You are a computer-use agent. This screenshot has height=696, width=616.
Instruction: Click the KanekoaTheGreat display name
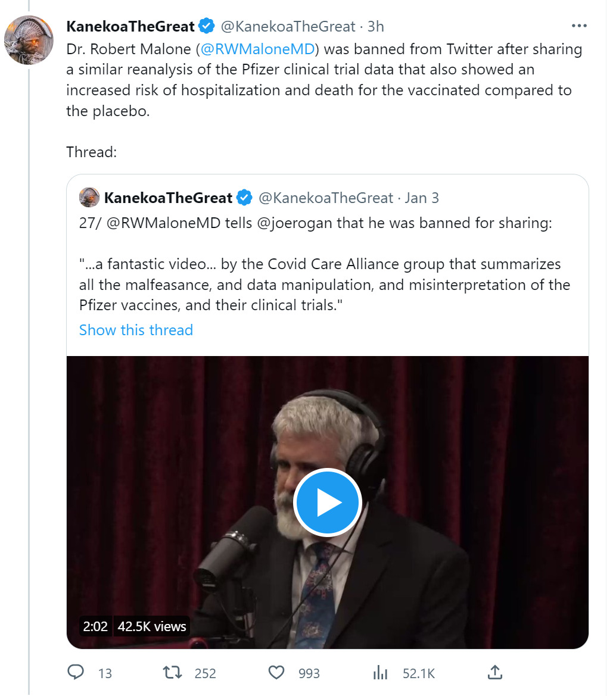130,26
